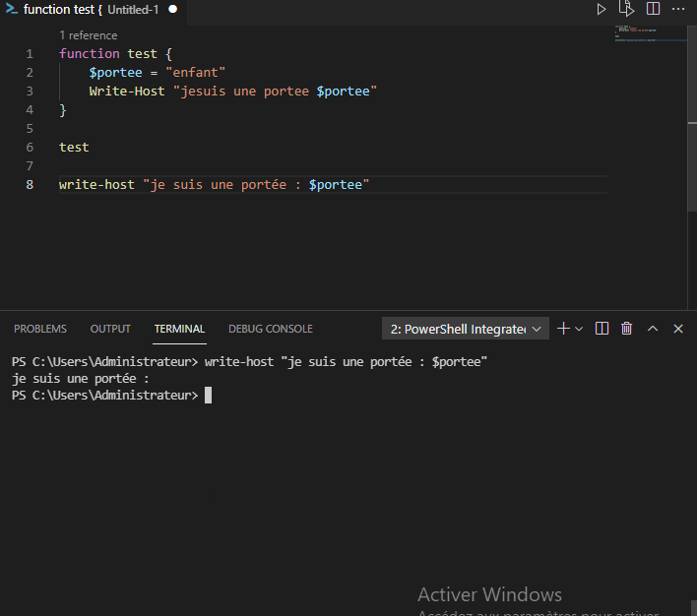
Task: Switch to the PROBLEMS tab
Action: [40, 329]
